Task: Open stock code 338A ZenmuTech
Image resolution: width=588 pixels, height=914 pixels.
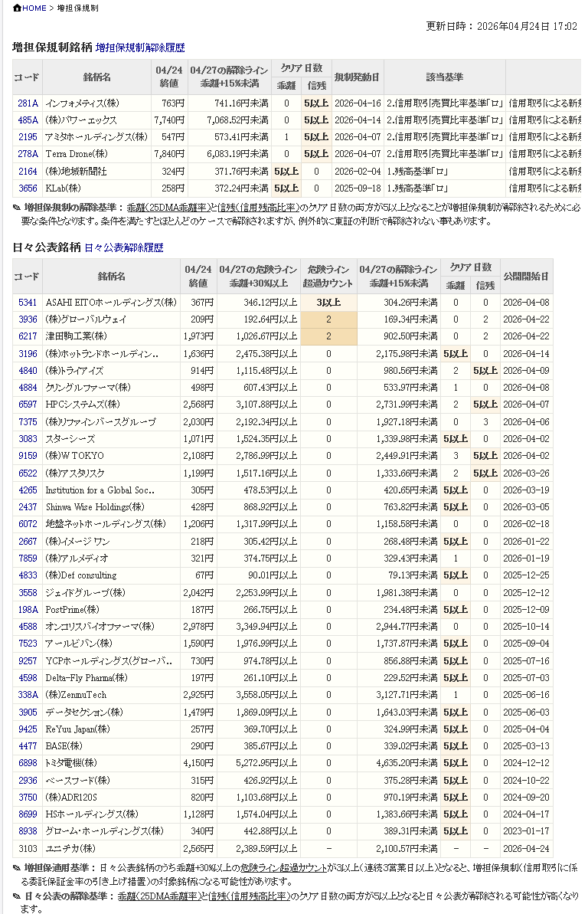Action: point(28,695)
